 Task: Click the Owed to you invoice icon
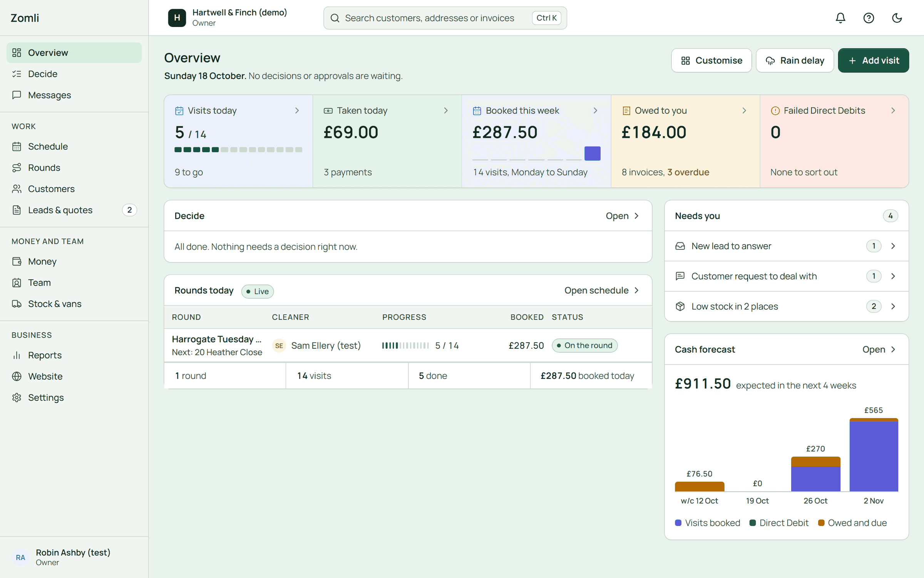pyautogui.click(x=626, y=111)
